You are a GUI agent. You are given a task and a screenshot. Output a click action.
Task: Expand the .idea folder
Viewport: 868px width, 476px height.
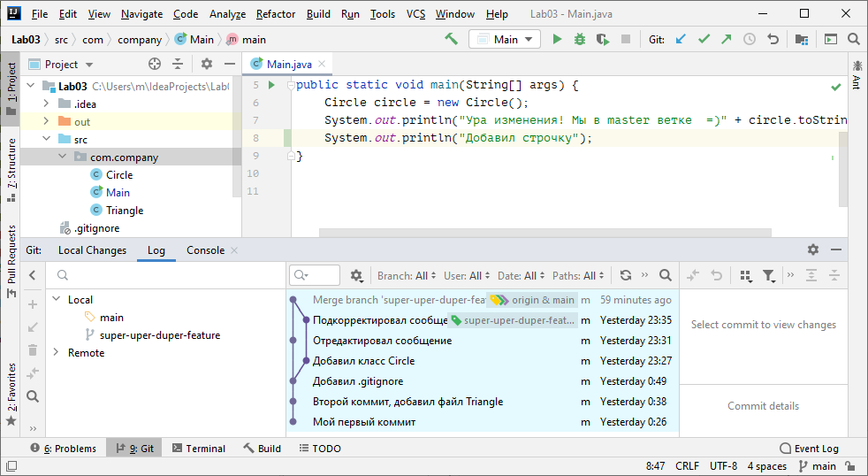pyautogui.click(x=47, y=104)
